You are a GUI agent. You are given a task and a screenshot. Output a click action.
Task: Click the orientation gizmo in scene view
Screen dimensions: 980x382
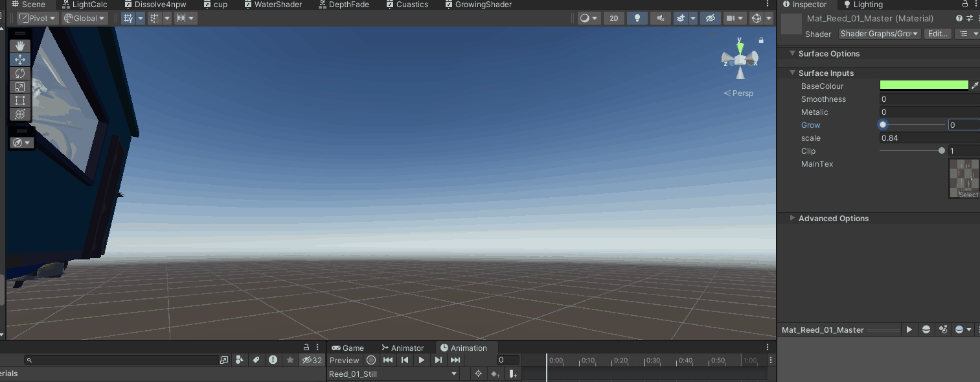click(x=740, y=60)
